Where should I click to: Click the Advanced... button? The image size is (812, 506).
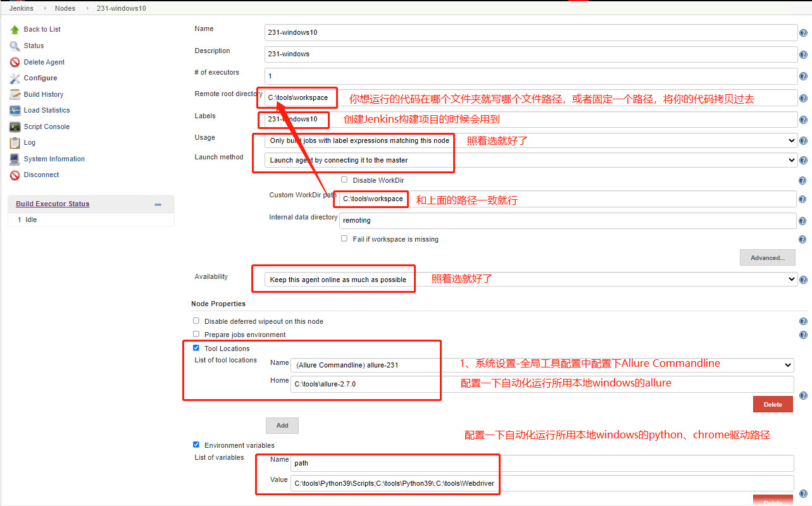(x=768, y=257)
